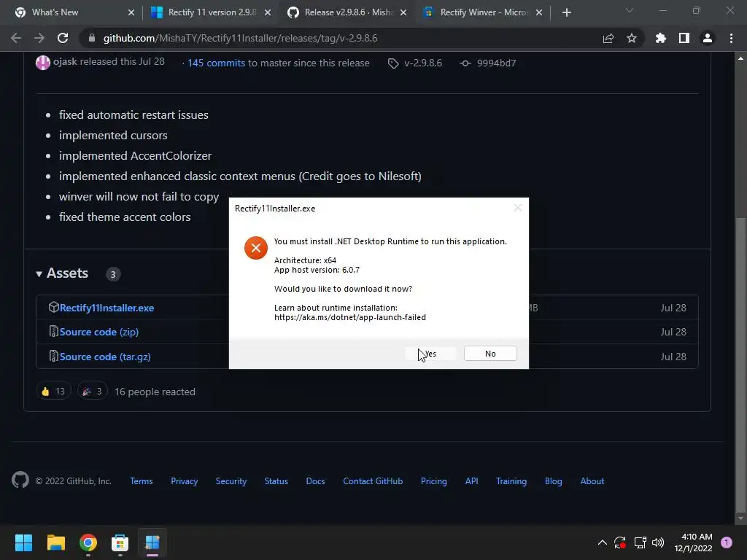Open Pricing footer link
This screenshot has height=560, width=747.
point(434,481)
